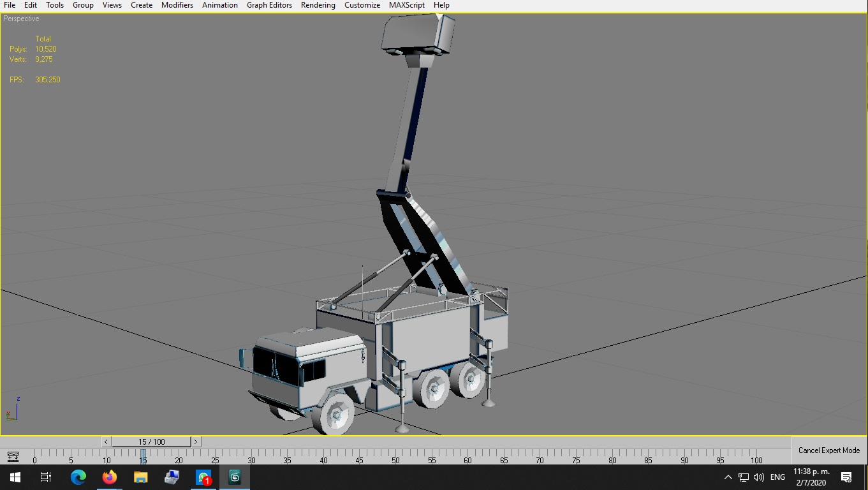Open WhatsApp with notification badge
Image resolution: width=868 pixels, height=490 pixels.
click(203, 477)
